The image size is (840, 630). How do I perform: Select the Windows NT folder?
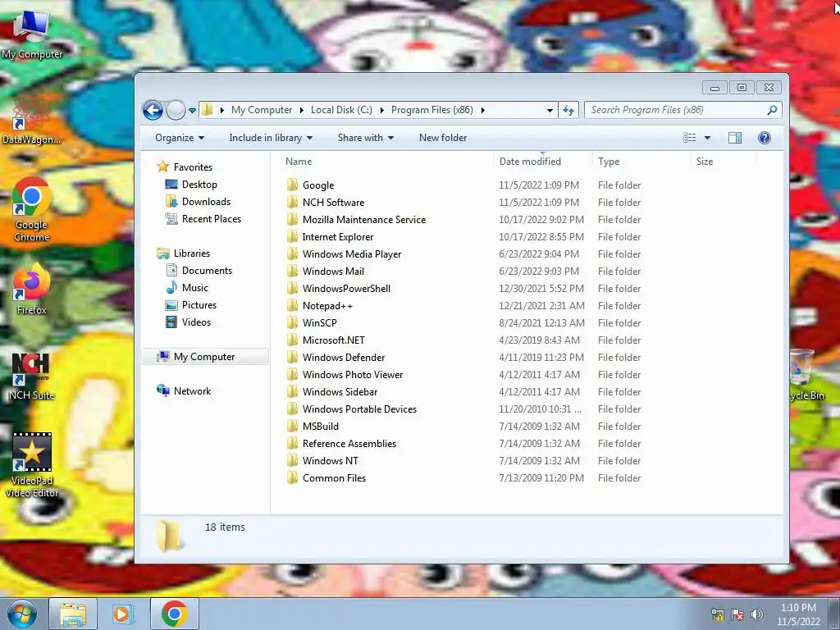(x=330, y=461)
